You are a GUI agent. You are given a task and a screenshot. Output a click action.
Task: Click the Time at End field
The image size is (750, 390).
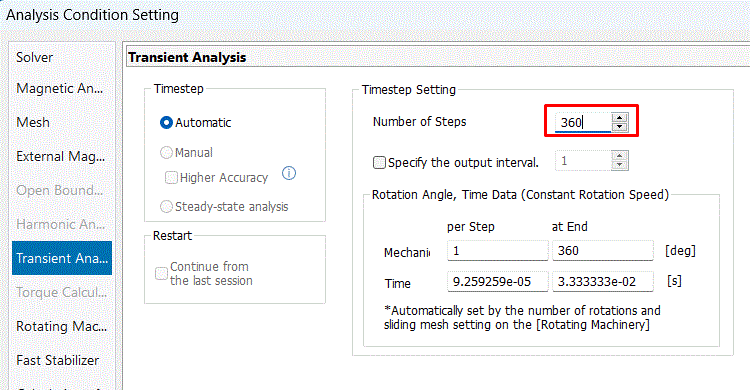tap(603, 282)
